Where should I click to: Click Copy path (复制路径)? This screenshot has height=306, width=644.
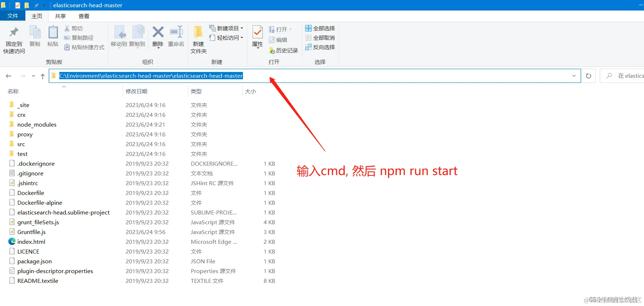[x=79, y=38]
